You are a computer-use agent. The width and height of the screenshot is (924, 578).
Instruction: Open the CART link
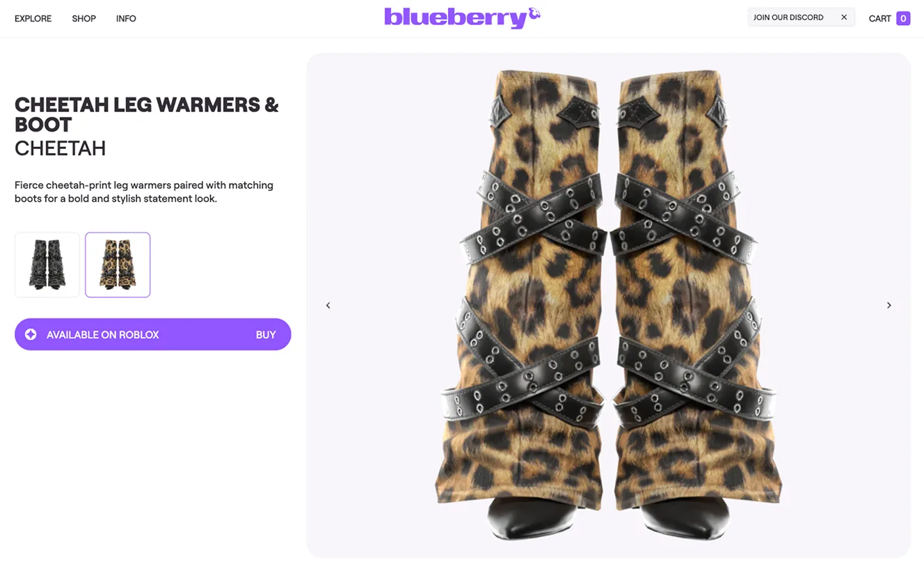pos(879,19)
